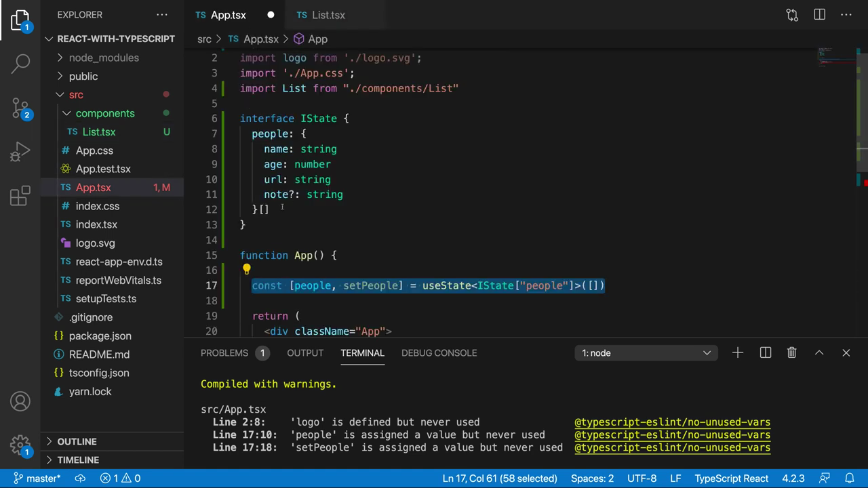Click the master branch indicator
The image size is (868, 488).
37,479
